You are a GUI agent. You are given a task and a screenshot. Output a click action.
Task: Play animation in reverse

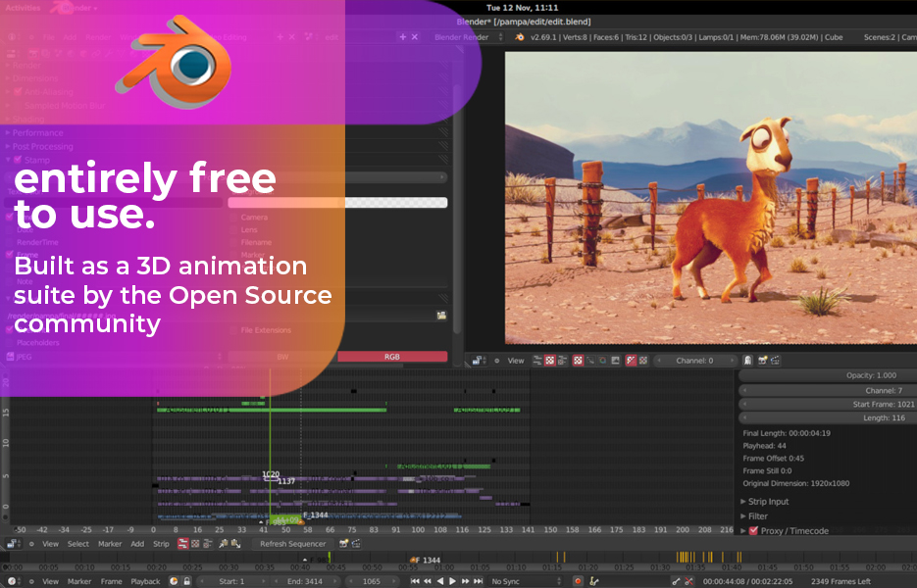[x=440, y=581]
